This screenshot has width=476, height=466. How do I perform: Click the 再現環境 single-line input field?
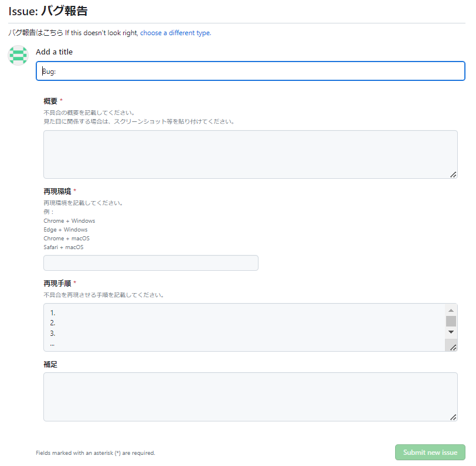point(151,263)
